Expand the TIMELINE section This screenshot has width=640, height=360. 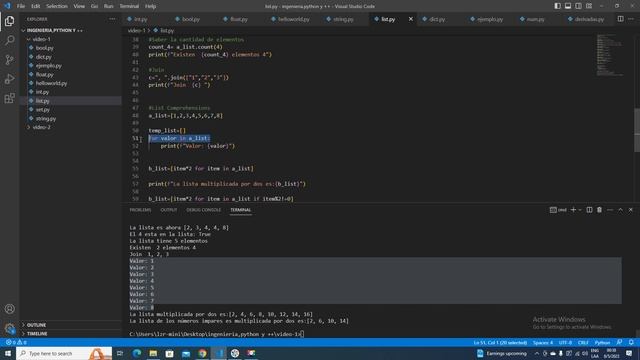pos(37,334)
